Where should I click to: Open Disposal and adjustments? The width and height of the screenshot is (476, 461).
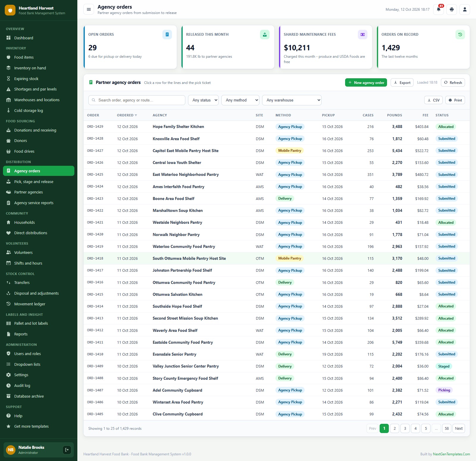click(39, 293)
